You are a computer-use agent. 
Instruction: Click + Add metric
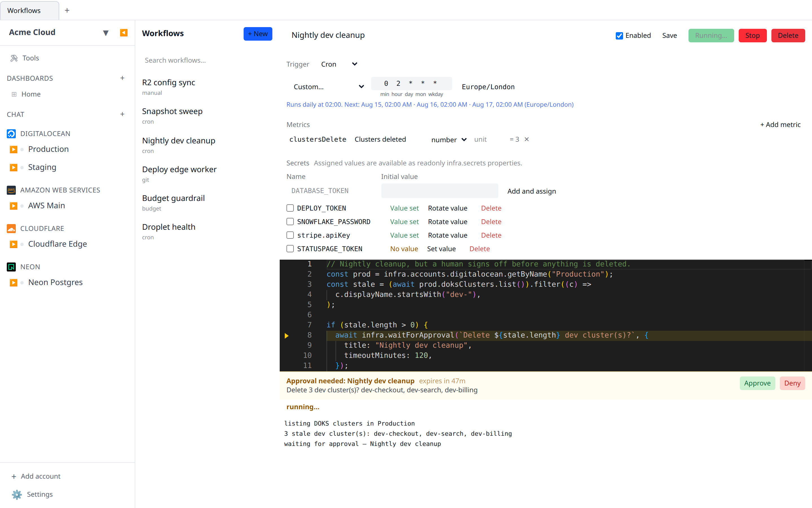(780, 125)
